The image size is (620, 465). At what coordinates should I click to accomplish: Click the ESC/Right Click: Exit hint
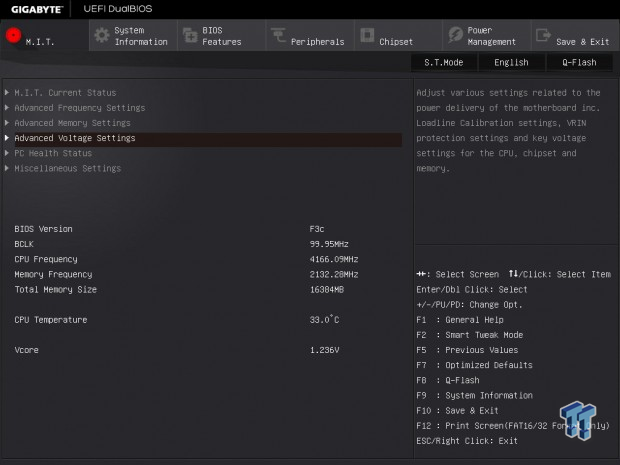pos(467,441)
